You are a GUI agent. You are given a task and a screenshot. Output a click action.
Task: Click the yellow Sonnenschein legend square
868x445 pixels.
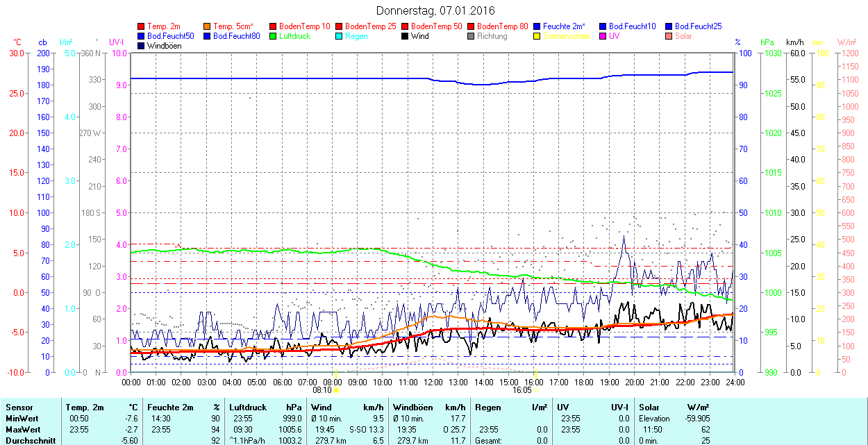click(537, 36)
